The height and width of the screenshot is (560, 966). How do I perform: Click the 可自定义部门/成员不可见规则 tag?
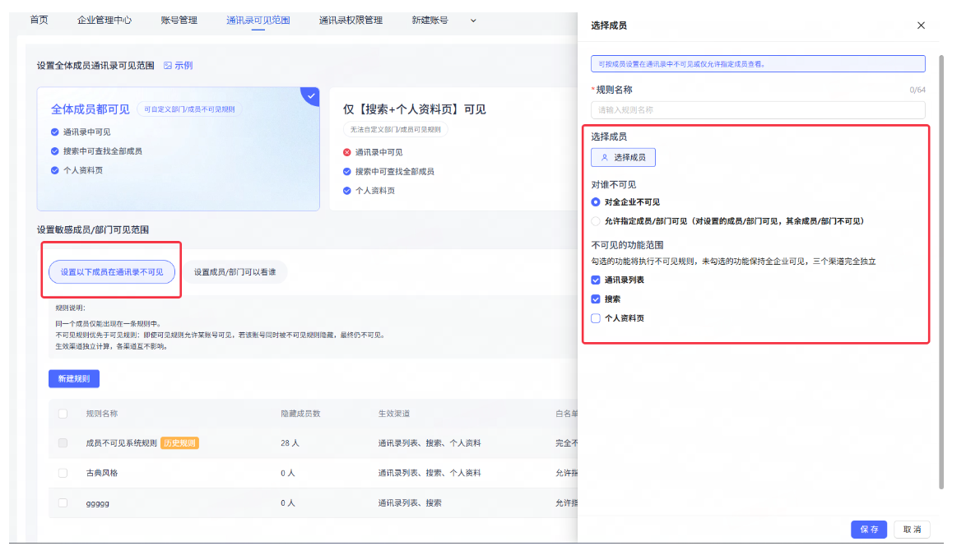pyautogui.click(x=189, y=109)
